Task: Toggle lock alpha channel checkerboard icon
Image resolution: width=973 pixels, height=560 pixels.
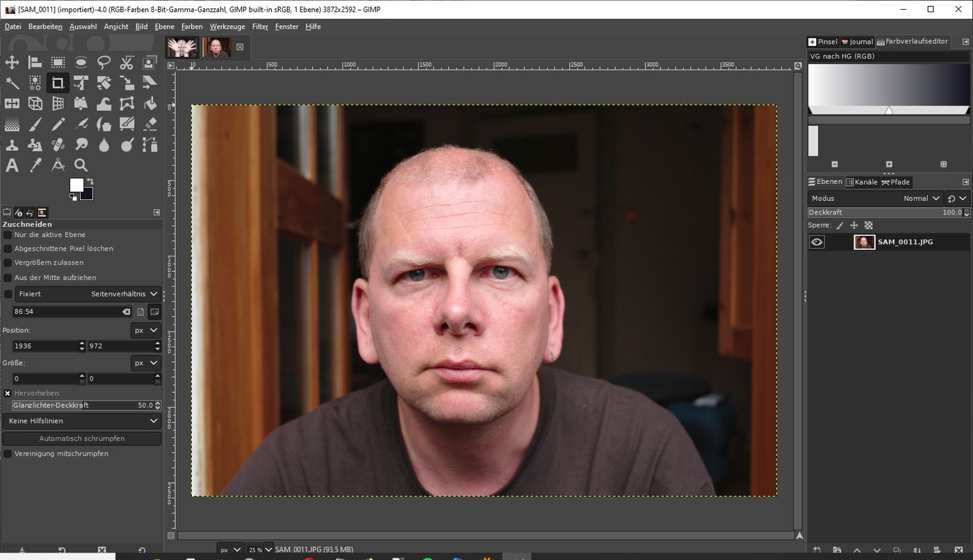Action: (x=869, y=225)
